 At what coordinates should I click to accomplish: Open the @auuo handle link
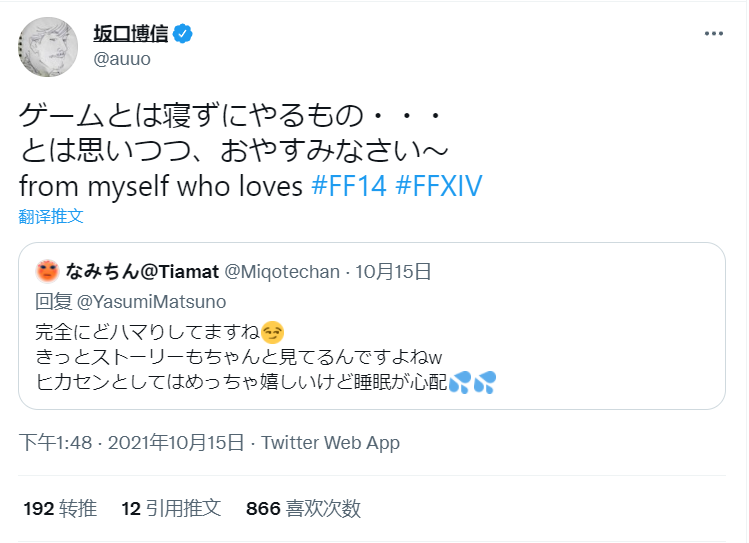(123, 59)
